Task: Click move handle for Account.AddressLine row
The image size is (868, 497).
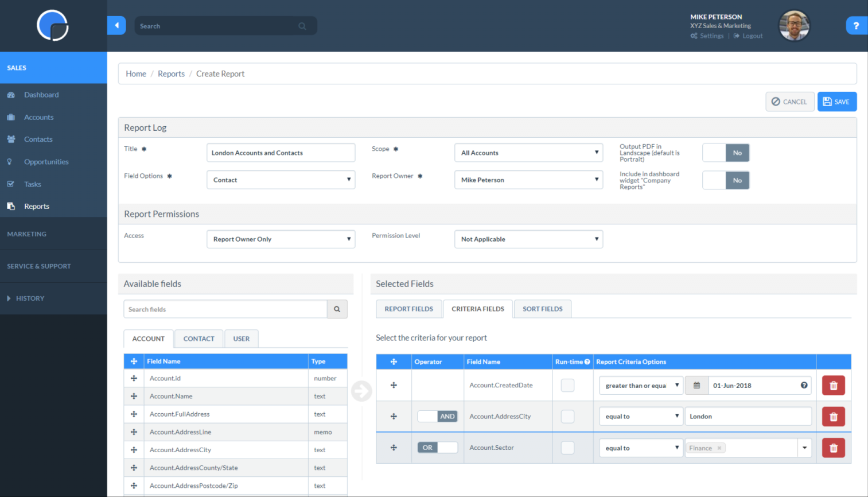Action: 134,432
